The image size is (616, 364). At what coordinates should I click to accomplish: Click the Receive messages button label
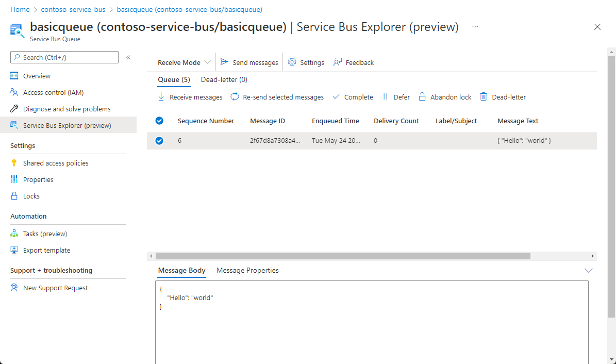click(196, 97)
